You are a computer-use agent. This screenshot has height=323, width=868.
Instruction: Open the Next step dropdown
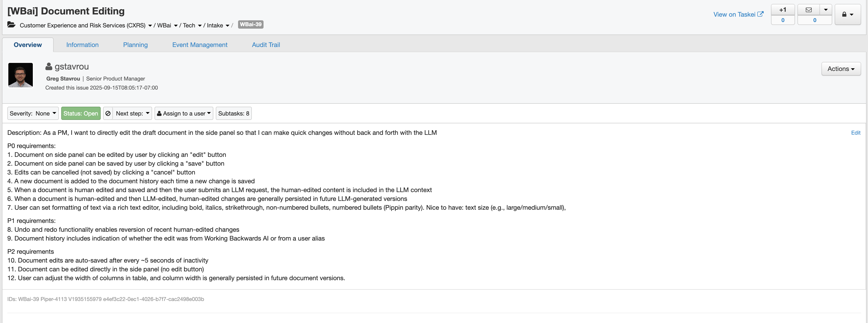pos(133,114)
